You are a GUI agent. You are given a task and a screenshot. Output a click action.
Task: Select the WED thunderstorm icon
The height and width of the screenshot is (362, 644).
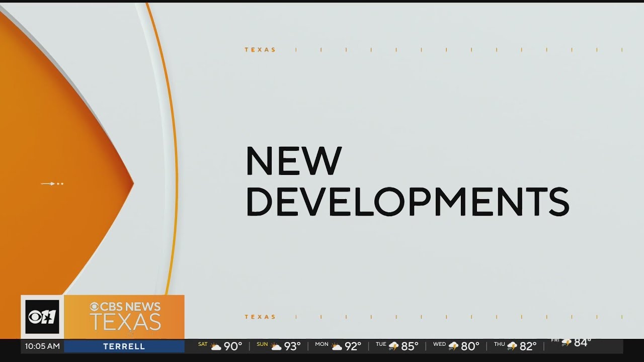pos(454,346)
